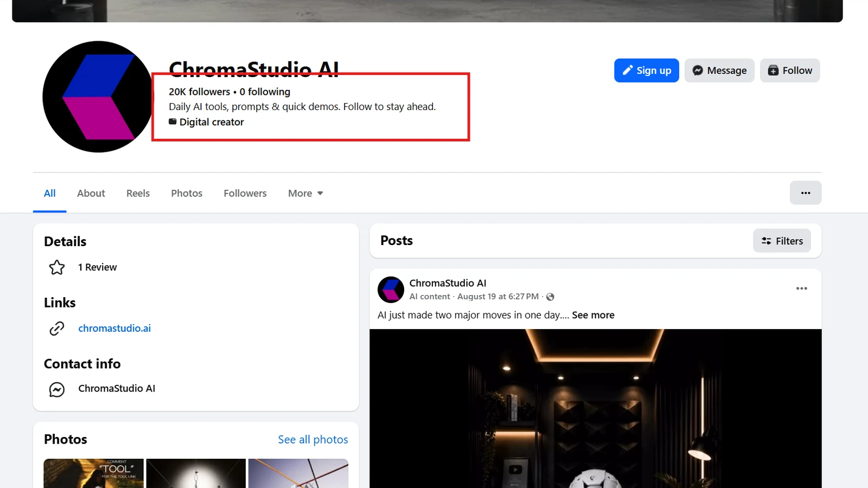The width and height of the screenshot is (868, 488).
Task: Click the post options ellipsis icon
Action: tap(802, 288)
